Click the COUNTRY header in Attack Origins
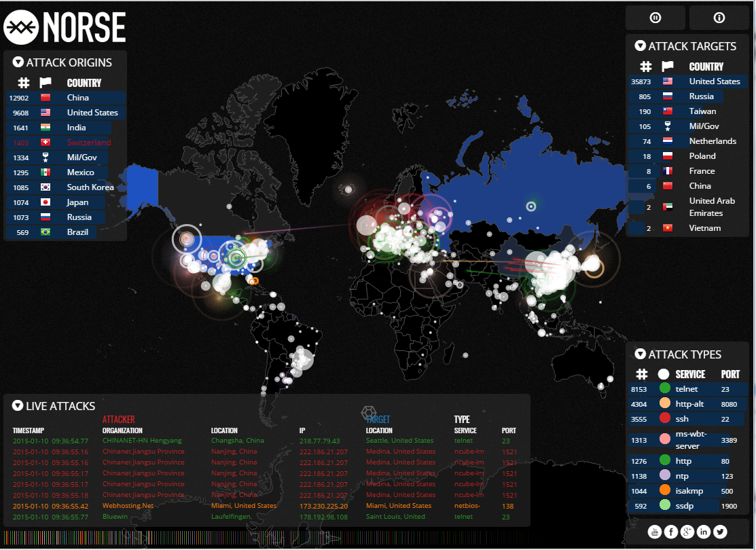This screenshot has height=550, width=756. point(84,83)
